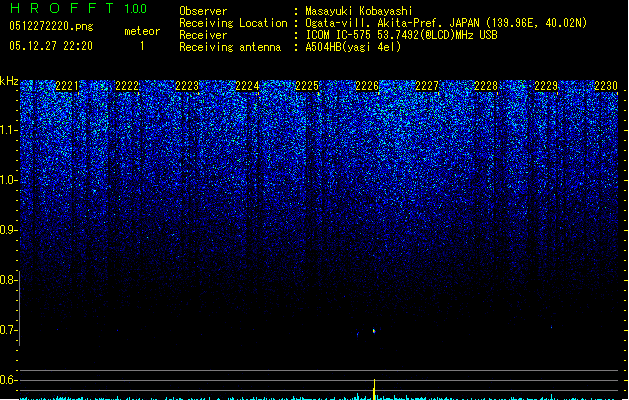The width and height of the screenshot is (629, 400).
Task: Click the Receiver label
Action: 203,35
